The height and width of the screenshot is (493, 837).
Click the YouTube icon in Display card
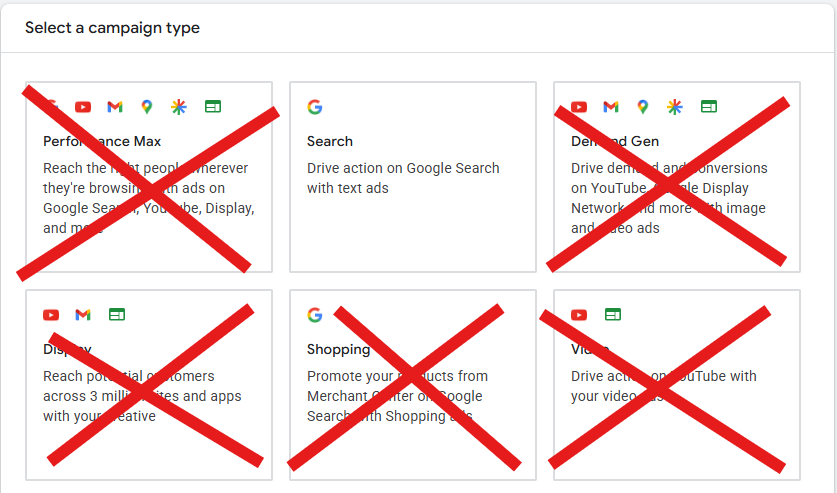[x=51, y=315]
